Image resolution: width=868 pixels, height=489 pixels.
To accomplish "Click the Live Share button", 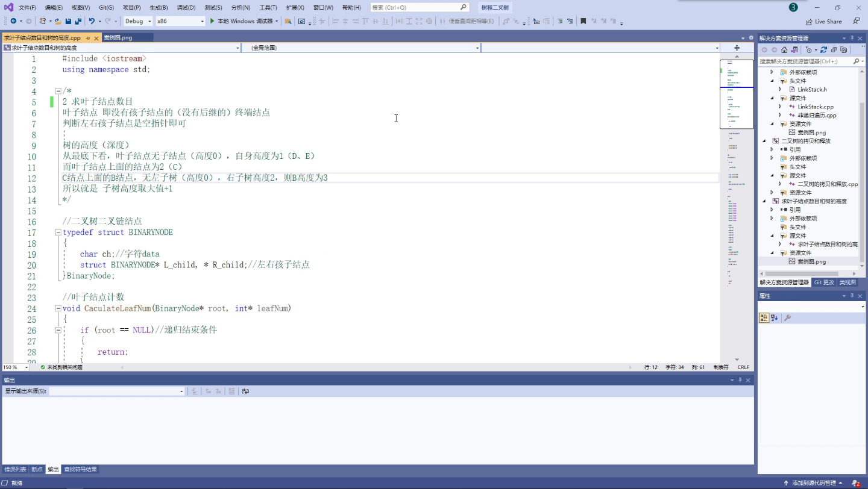I will tap(824, 21).
